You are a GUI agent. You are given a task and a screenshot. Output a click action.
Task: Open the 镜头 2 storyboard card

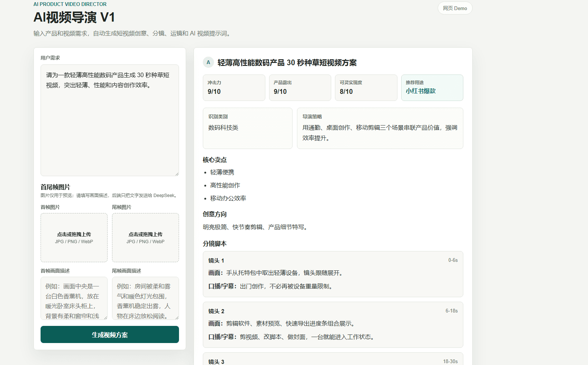[333, 325]
